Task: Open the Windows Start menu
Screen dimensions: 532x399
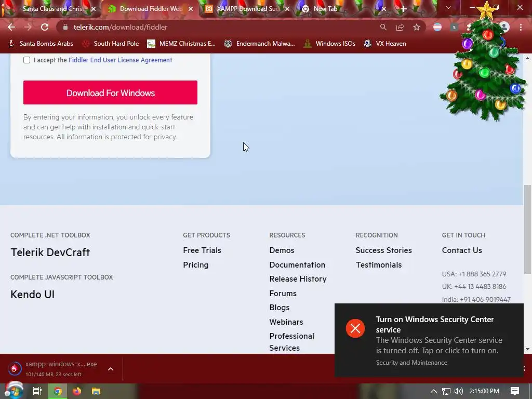Action: pos(14,391)
